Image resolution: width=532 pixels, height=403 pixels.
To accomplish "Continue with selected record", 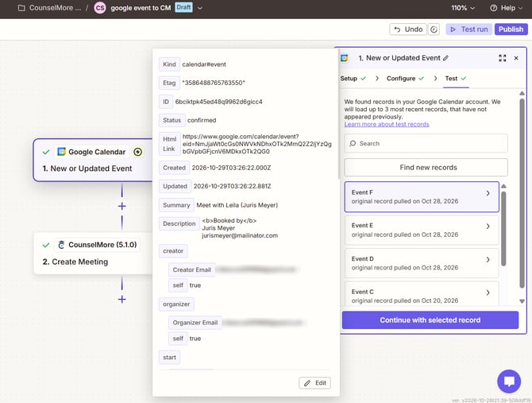I will pyautogui.click(x=430, y=320).
